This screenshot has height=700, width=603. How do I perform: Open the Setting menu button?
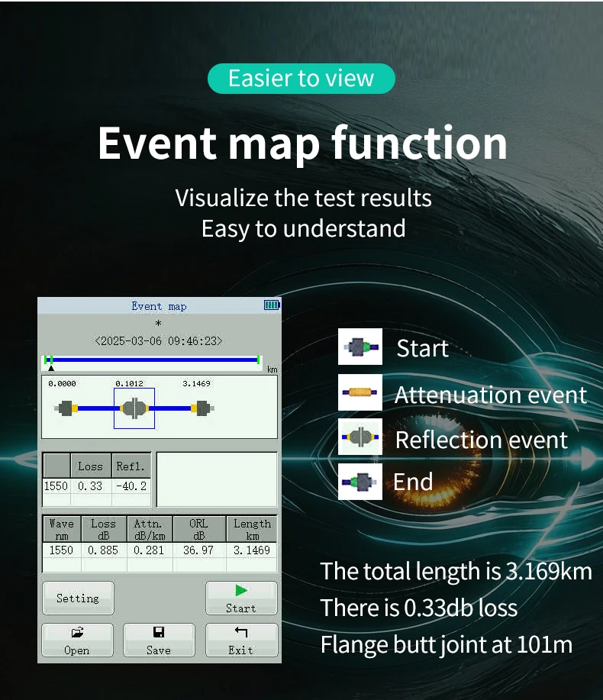[x=78, y=598]
